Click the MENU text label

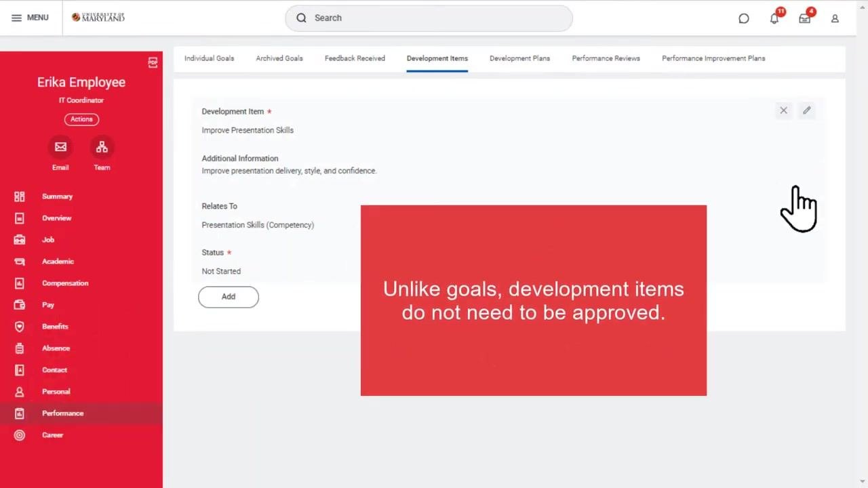[x=38, y=18]
